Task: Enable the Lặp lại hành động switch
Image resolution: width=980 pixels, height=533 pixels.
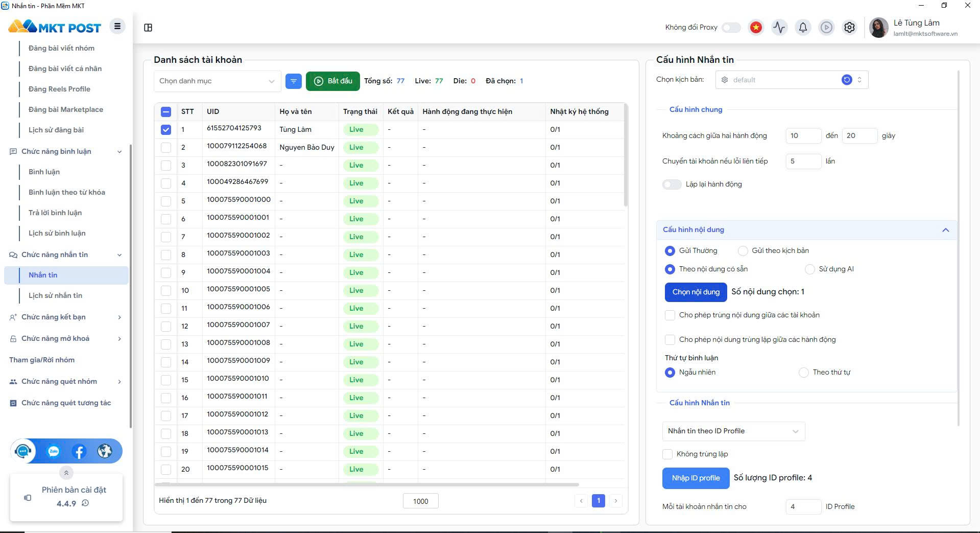Action: point(672,184)
